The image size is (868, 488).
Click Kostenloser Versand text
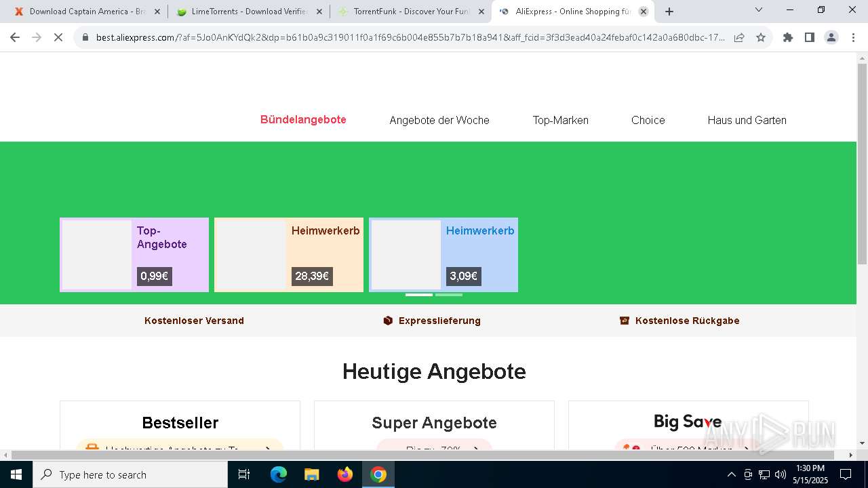point(194,321)
